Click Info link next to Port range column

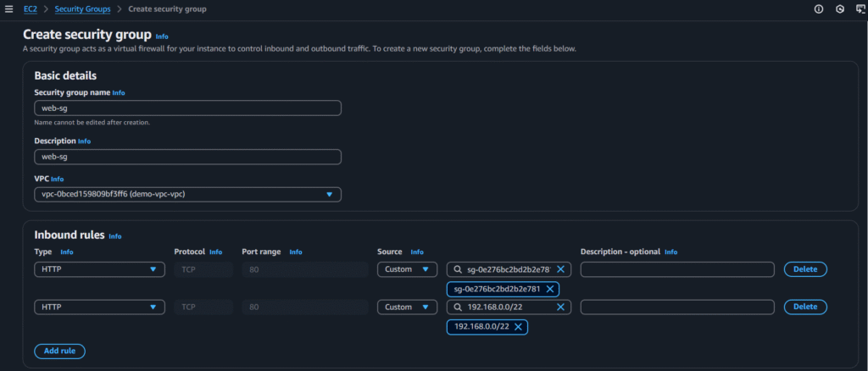[296, 252]
